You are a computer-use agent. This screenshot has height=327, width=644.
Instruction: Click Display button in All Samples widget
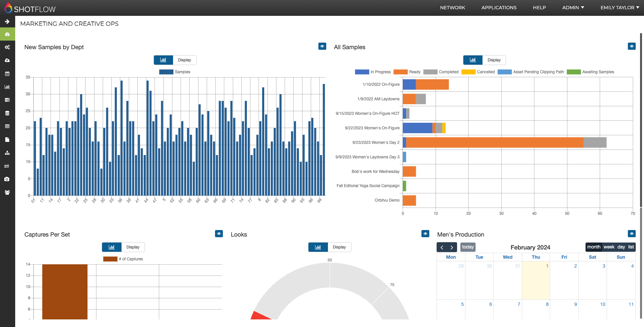pyautogui.click(x=494, y=60)
